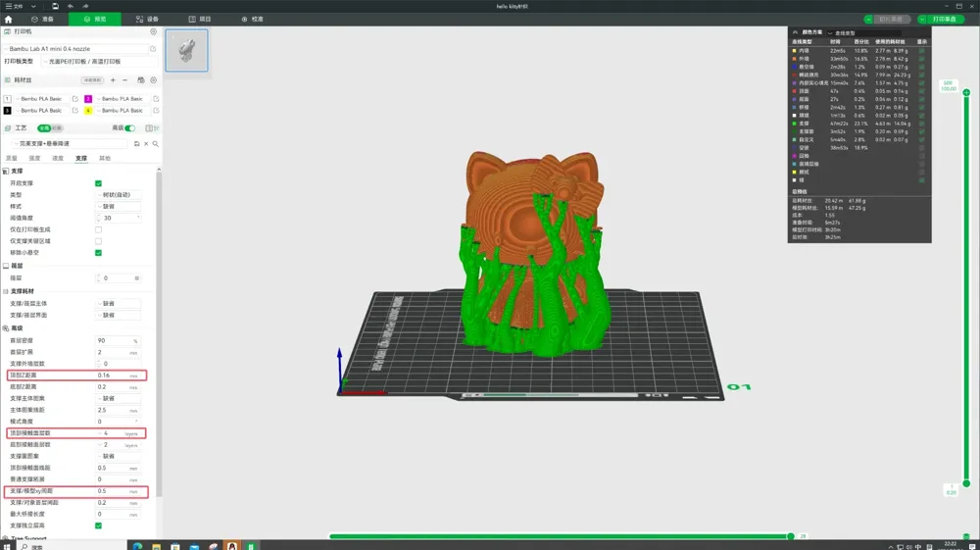Open the support style dropdown
This screenshot has width=980, height=550.
coord(119,206)
